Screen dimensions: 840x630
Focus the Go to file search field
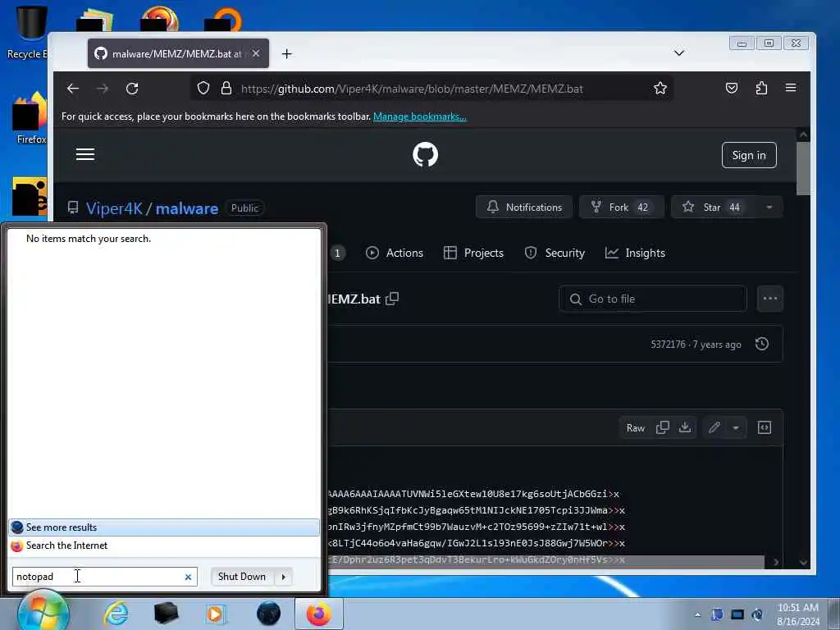pos(652,299)
